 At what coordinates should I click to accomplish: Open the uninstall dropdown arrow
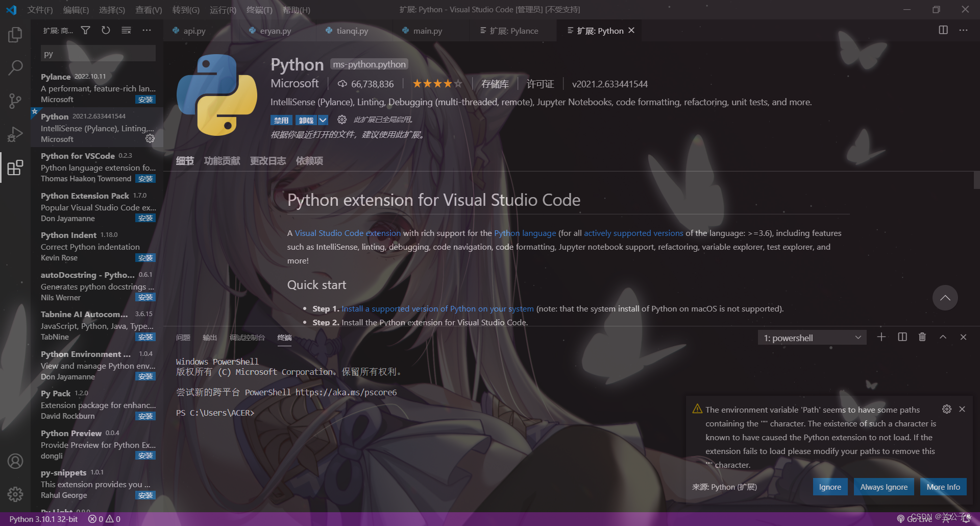(323, 120)
